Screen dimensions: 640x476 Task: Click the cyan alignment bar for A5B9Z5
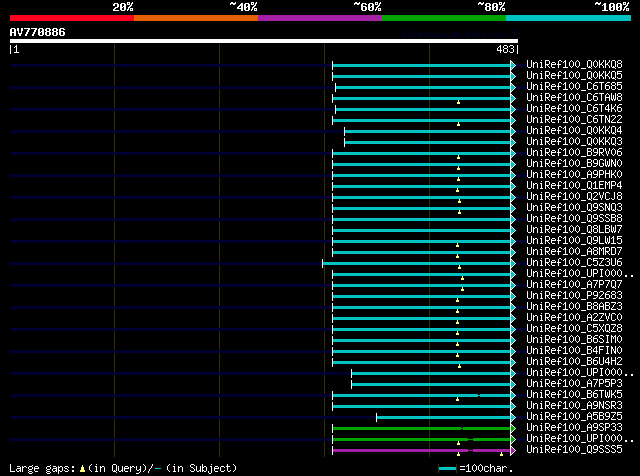coord(444,417)
